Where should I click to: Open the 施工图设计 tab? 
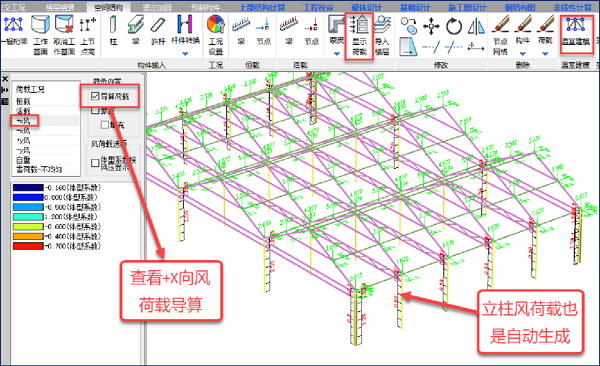467,7
